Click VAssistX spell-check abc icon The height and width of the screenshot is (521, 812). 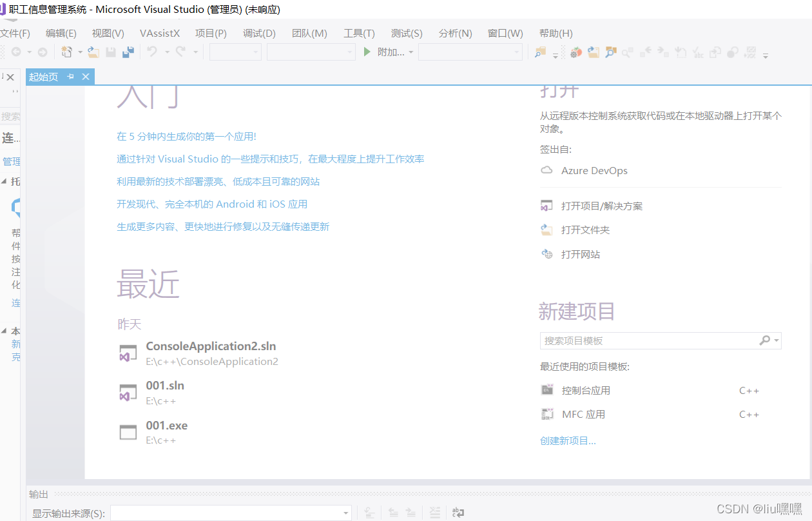698,53
